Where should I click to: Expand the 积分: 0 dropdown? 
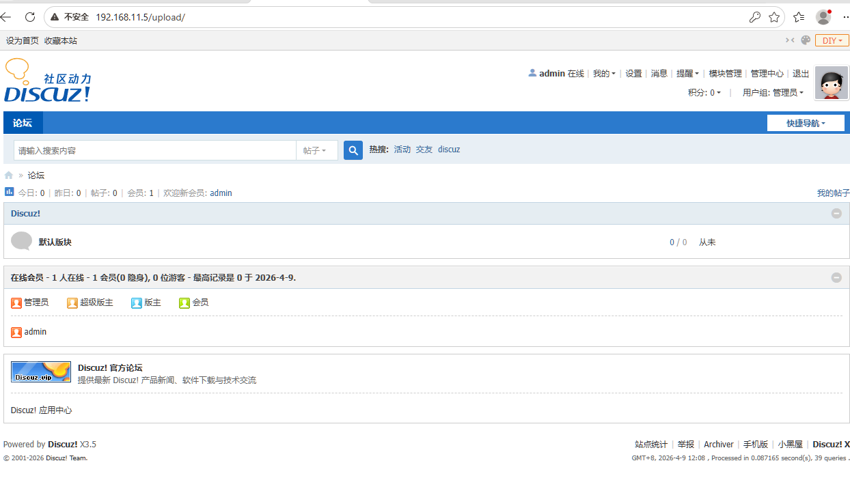(x=704, y=92)
